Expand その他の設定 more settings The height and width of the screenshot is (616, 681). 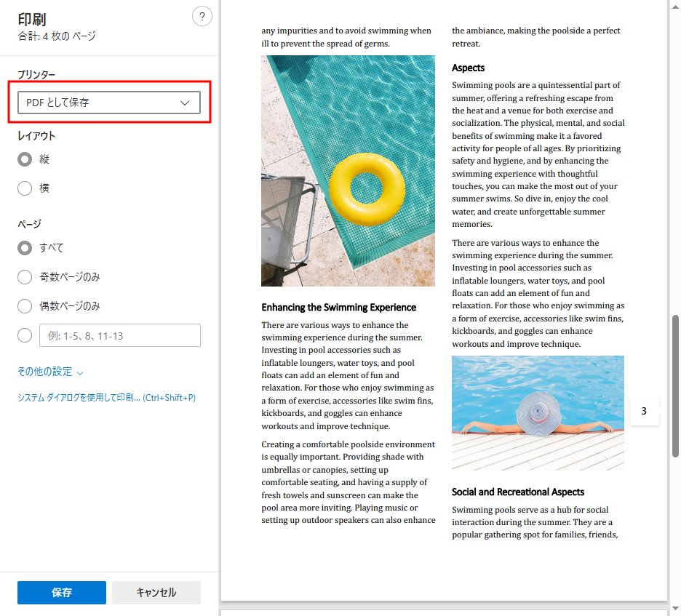click(45, 372)
